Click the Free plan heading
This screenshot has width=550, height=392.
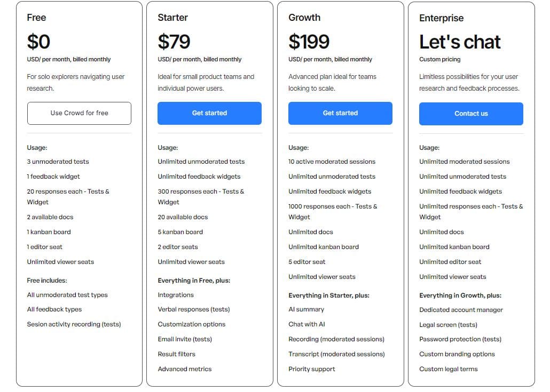(x=36, y=18)
